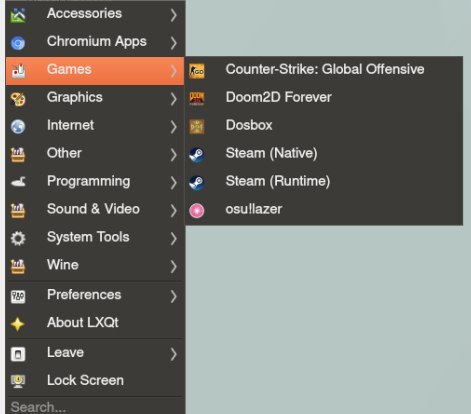Expand Accessories submenu arrow

click(173, 15)
